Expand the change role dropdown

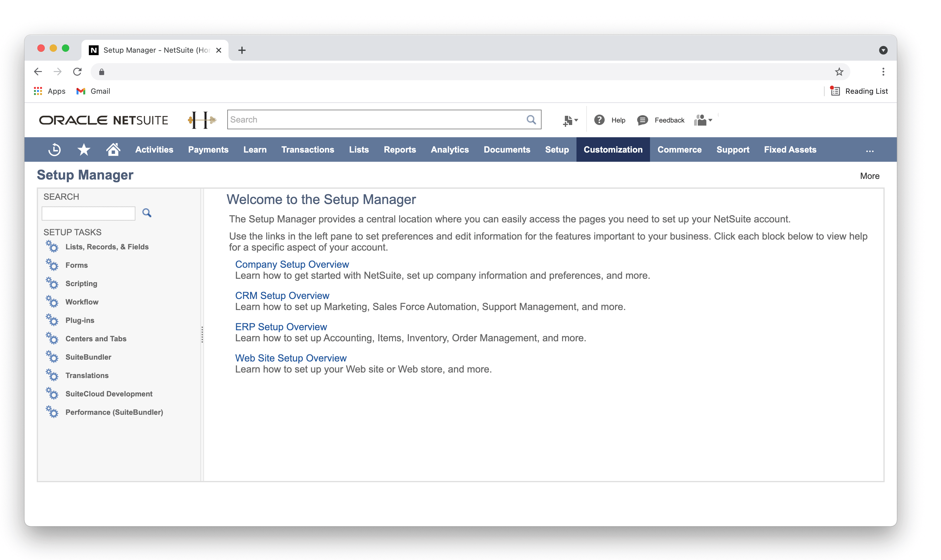click(703, 120)
